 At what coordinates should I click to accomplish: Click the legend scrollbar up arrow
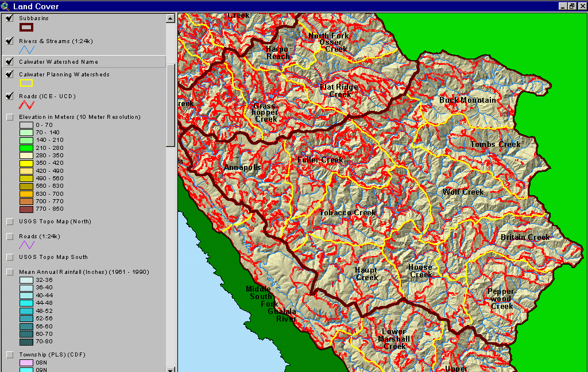[x=170, y=18]
